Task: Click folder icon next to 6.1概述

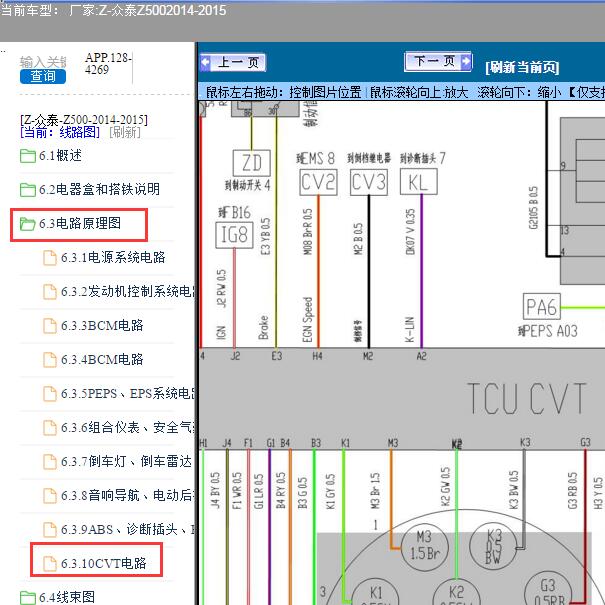Action: coord(28,156)
